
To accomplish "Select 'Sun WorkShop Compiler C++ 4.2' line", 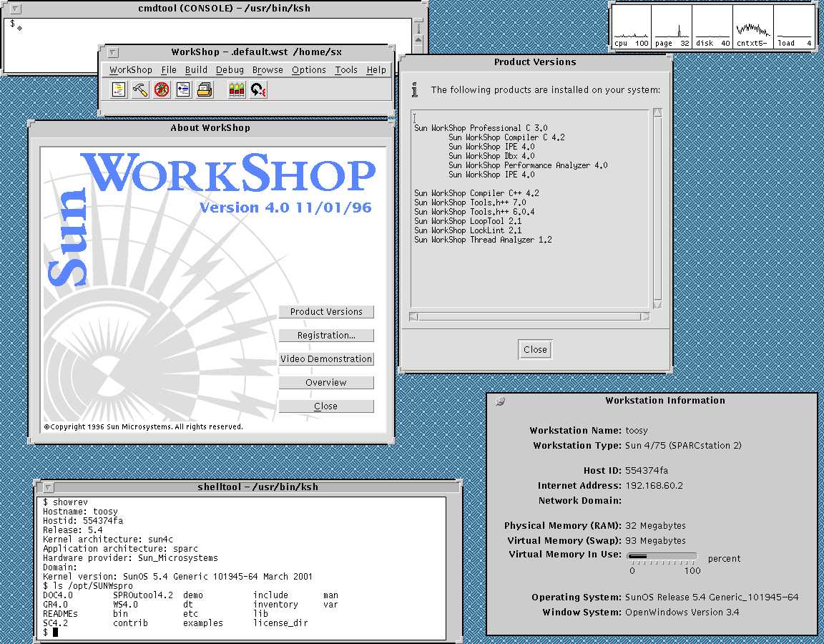I will point(476,193).
